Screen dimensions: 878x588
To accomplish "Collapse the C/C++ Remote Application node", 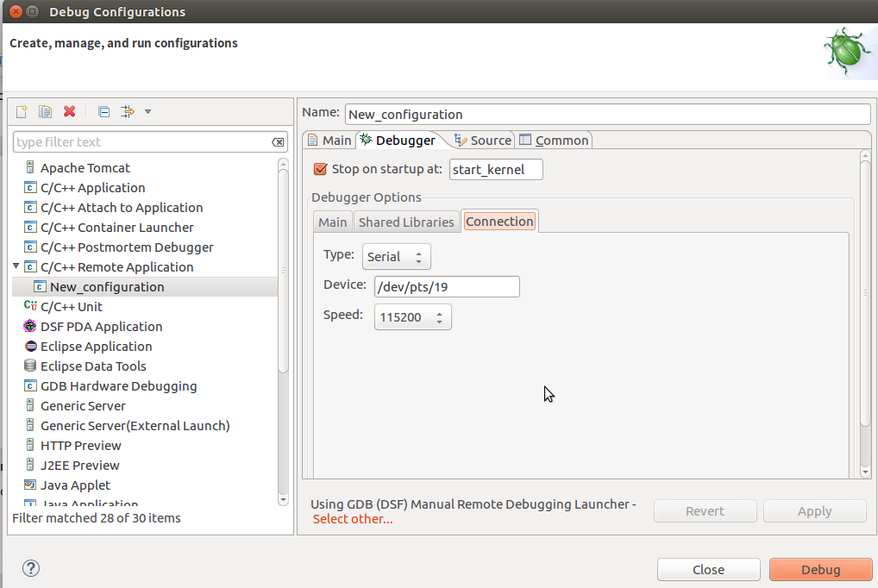I will pos(16,266).
